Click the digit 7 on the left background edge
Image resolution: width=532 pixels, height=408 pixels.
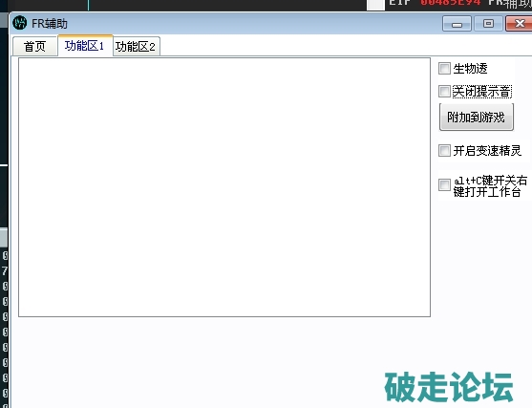(5, 270)
